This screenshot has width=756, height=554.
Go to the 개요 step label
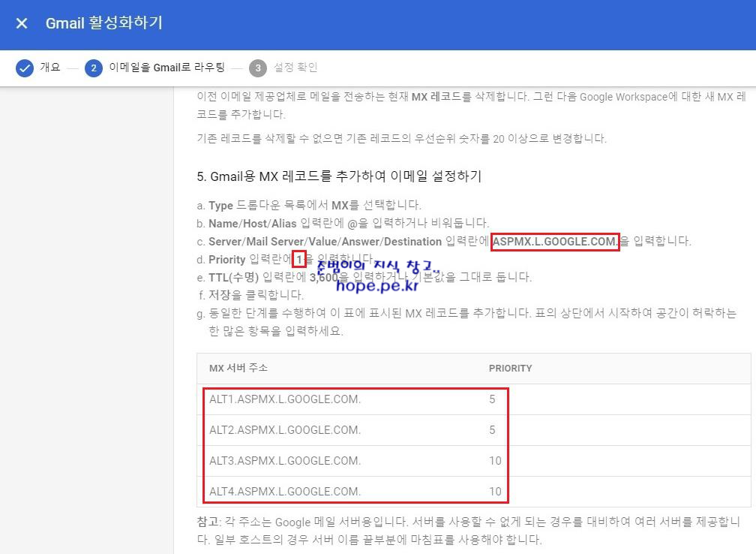pyautogui.click(x=50, y=67)
